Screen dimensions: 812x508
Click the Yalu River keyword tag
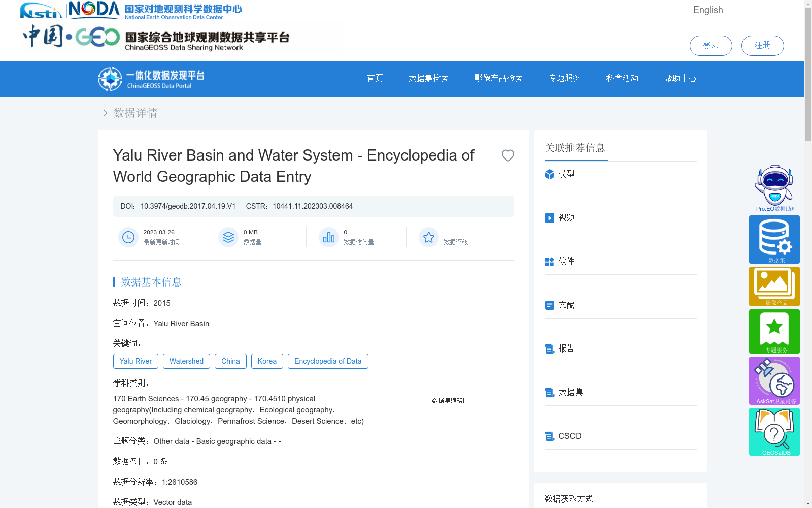tap(136, 361)
